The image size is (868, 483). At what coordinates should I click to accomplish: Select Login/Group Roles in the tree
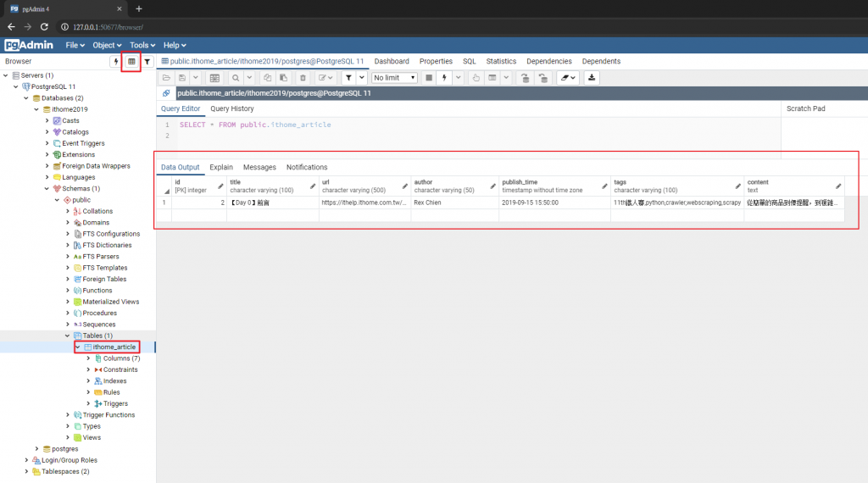point(70,460)
